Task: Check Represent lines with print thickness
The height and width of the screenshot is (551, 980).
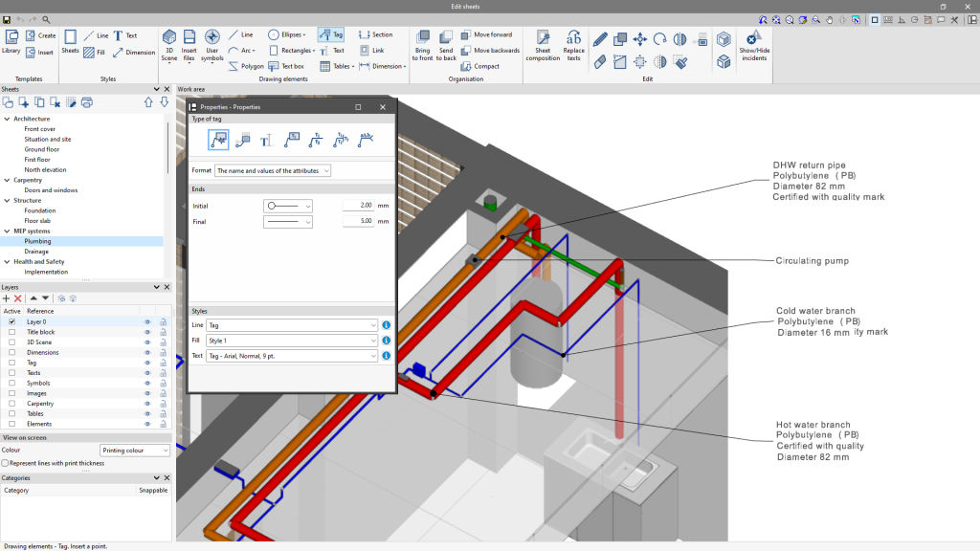Action: pyautogui.click(x=5, y=463)
